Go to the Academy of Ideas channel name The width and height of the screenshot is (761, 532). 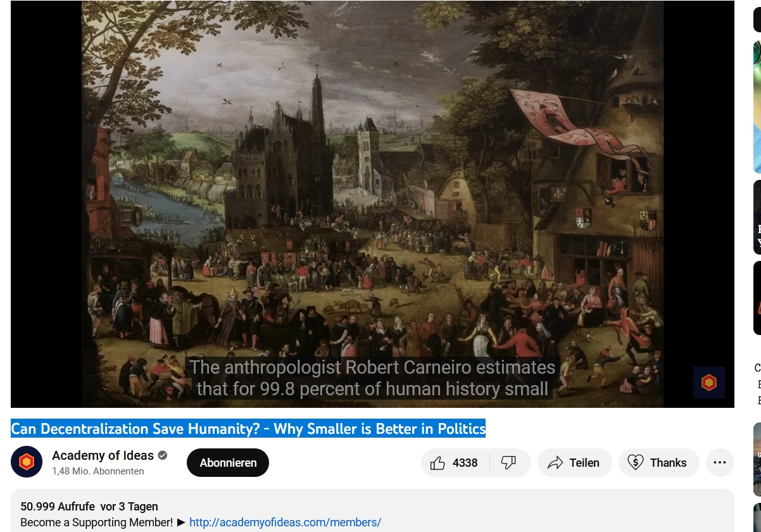click(103, 455)
